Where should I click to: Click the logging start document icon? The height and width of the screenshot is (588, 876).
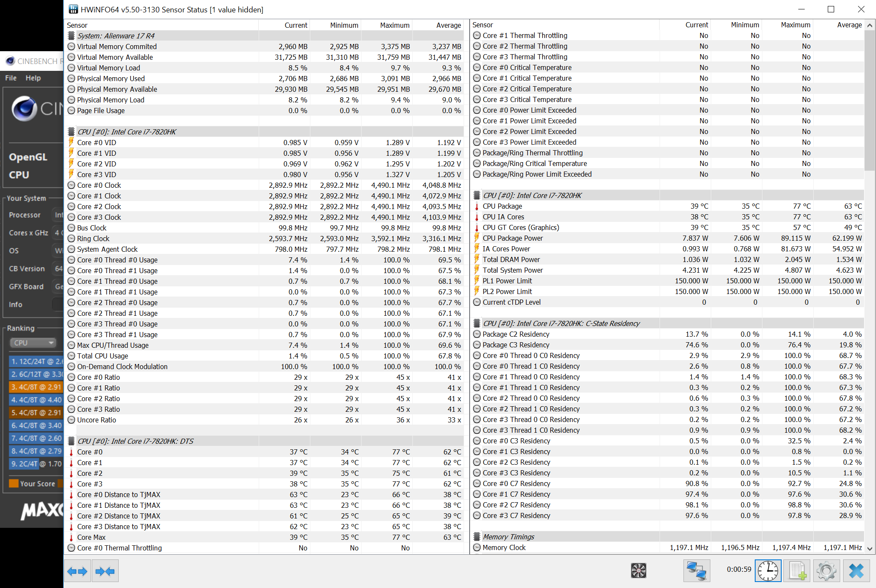797,571
